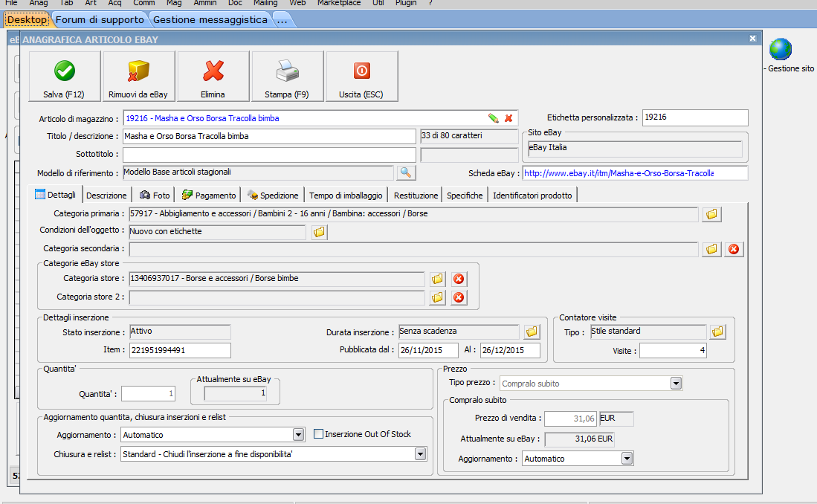Open folder icon for Categoria secondaria
Screen dimensions: 817x504
click(x=711, y=249)
